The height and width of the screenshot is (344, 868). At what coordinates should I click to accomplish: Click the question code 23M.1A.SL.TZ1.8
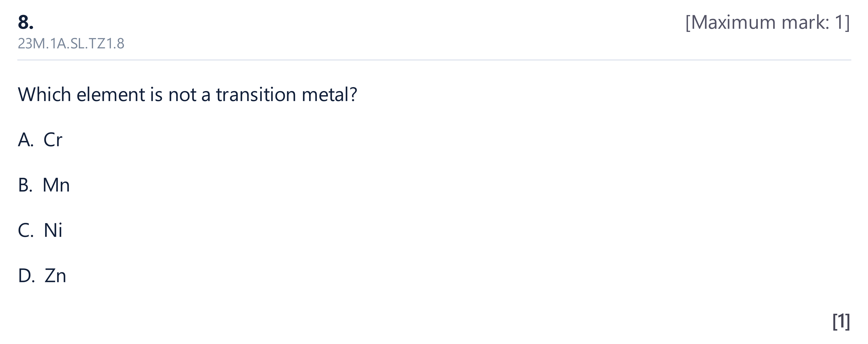[x=71, y=44]
